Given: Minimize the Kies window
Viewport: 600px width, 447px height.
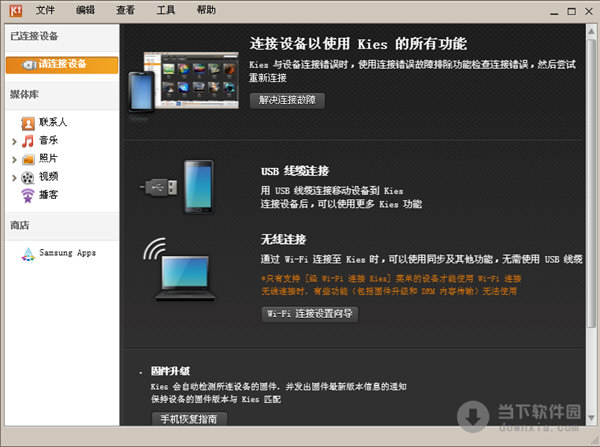Looking at the screenshot, I should click(x=554, y=12).
